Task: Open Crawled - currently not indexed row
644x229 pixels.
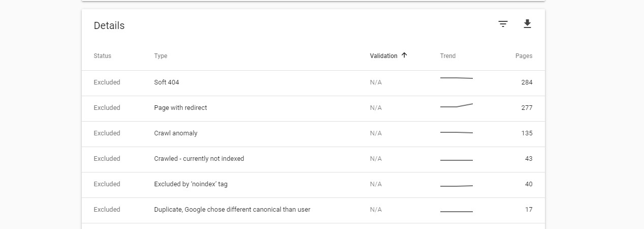Action: point(313,159)
